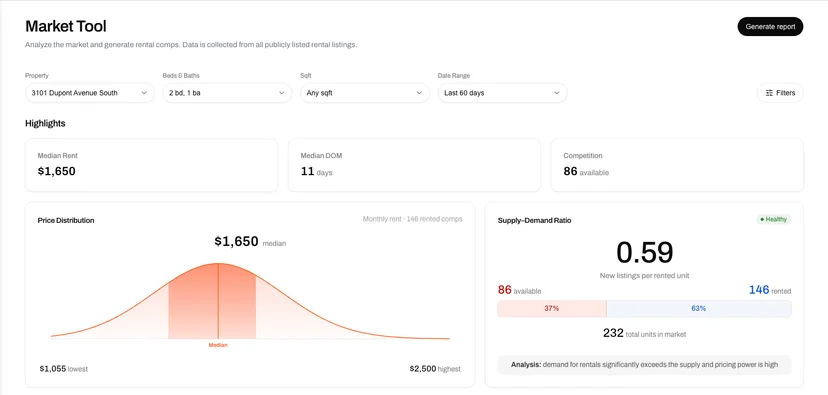Open the Property dropdown showing 3101 Dupont Avenue South
Image resolution: width=828 pixels, height=395 pixels.
click(x=90, y=93)
